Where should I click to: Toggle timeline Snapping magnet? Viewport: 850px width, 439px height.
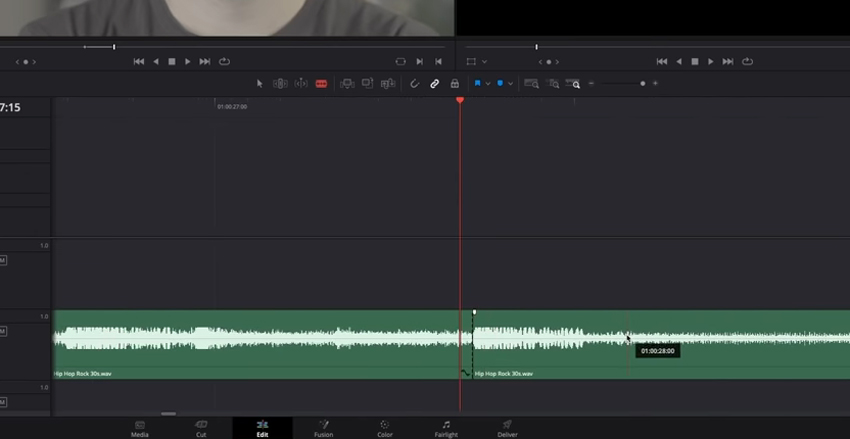coord(415,84)
